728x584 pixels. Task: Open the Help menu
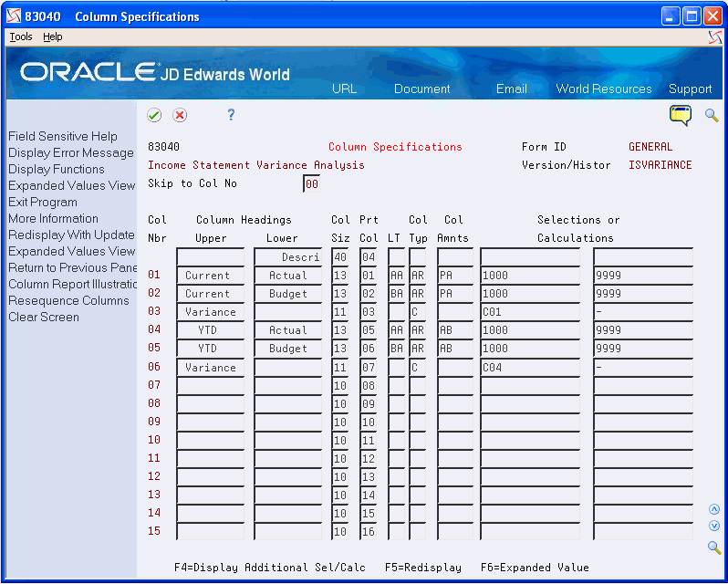[x=53, y=36]
